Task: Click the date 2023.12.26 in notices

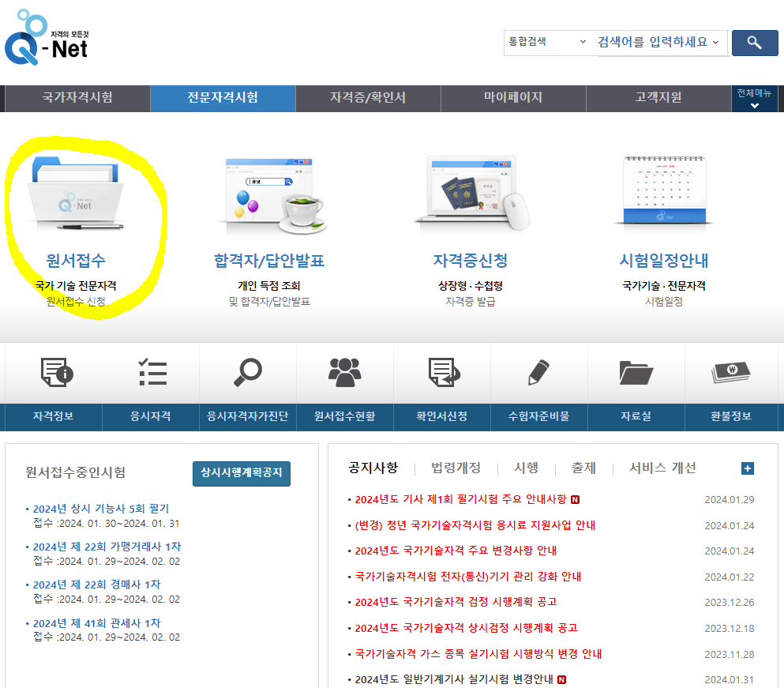Action: click(x=730, y=603)
